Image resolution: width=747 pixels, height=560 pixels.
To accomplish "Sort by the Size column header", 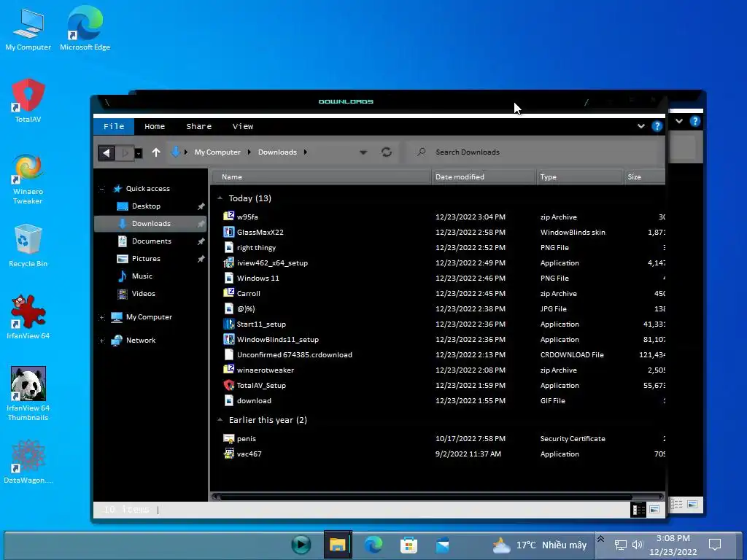I will [x=645, y=176].
